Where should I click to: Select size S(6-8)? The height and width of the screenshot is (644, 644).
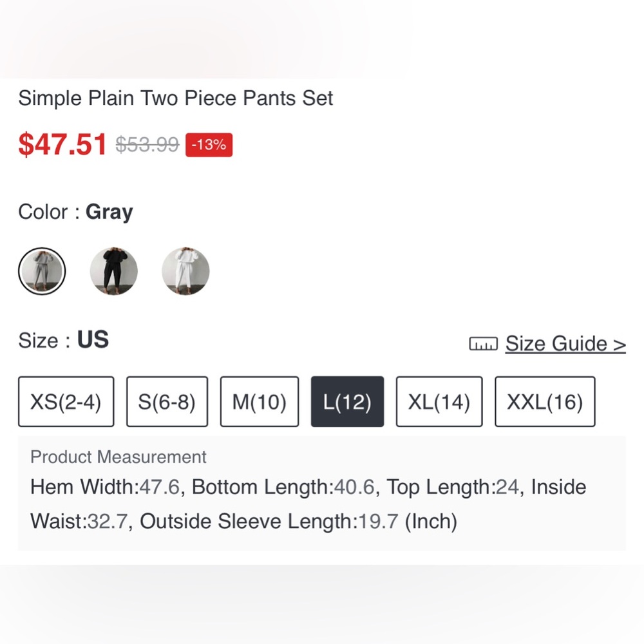pos(167,401)
